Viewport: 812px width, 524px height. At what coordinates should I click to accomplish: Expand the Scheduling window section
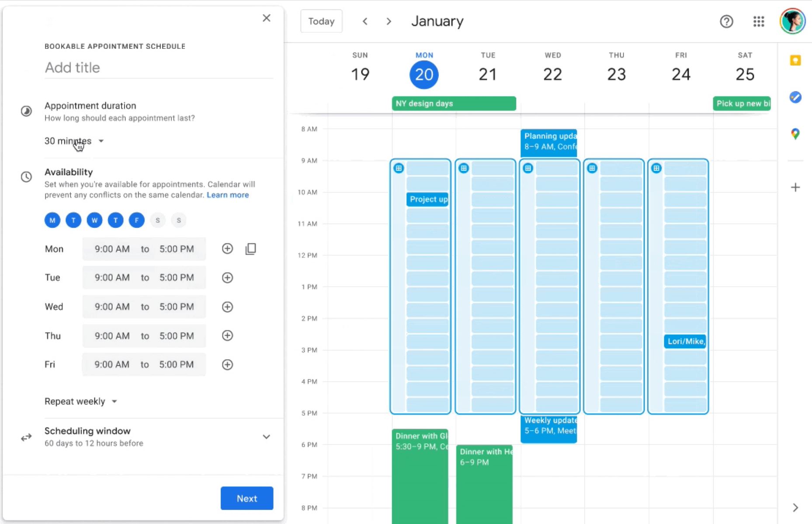point(266,437)
